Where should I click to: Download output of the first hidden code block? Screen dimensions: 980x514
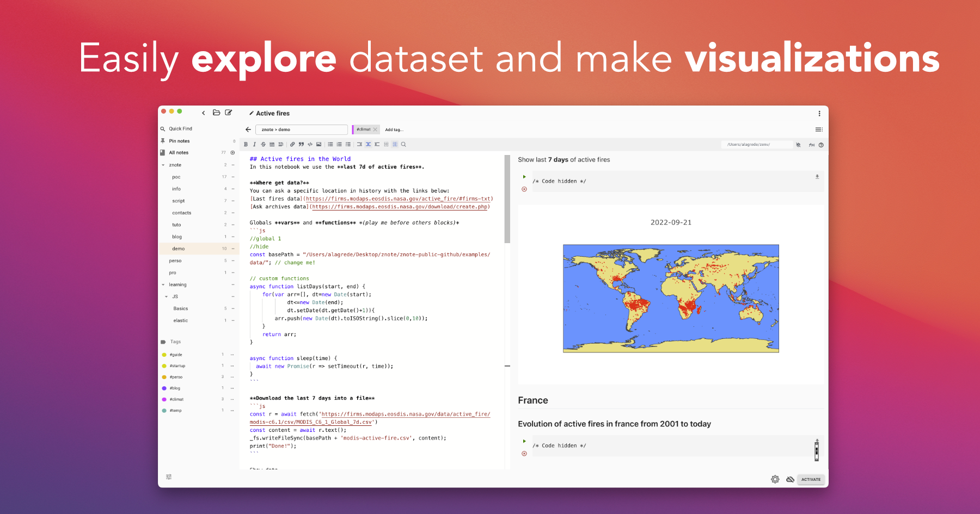pyautogui.click(x=817, y=177)
